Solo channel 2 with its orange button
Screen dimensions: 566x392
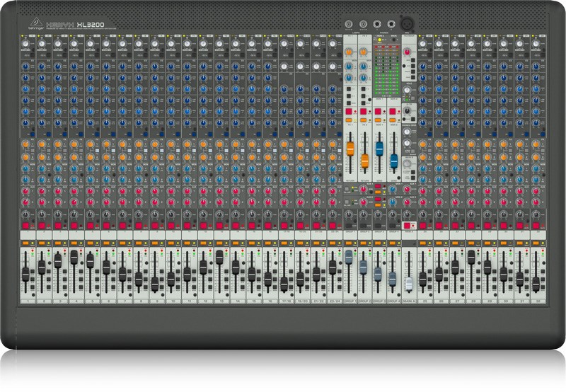tap(42, 243)
